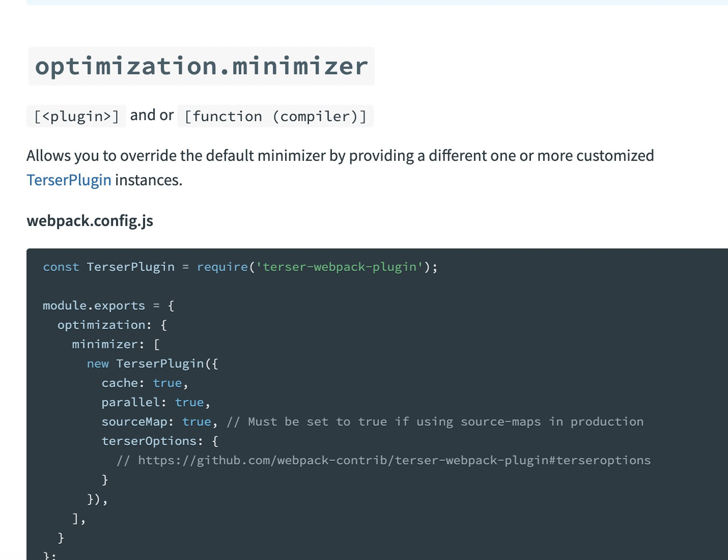Click the require keyword in the code block
The image size is (728, 560).
(x=222, y=267)
